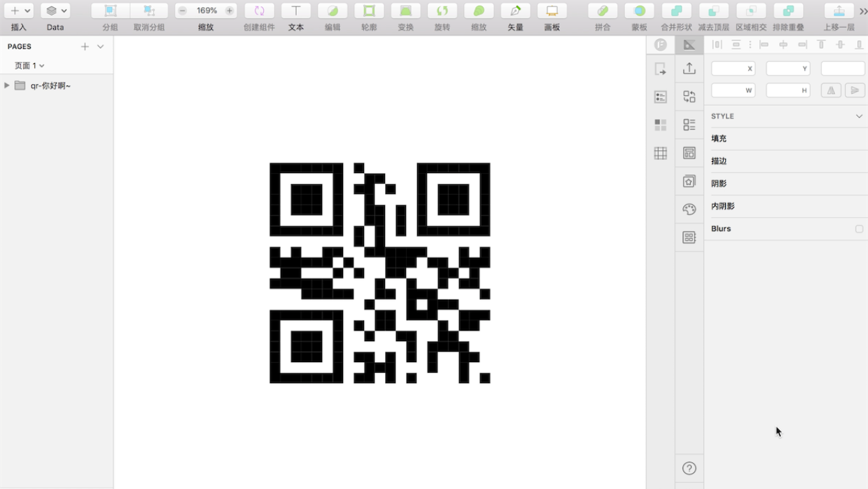Click the four-squares color grid icon
This screenshot has height=489, width=868.
[x=660, y=125]
